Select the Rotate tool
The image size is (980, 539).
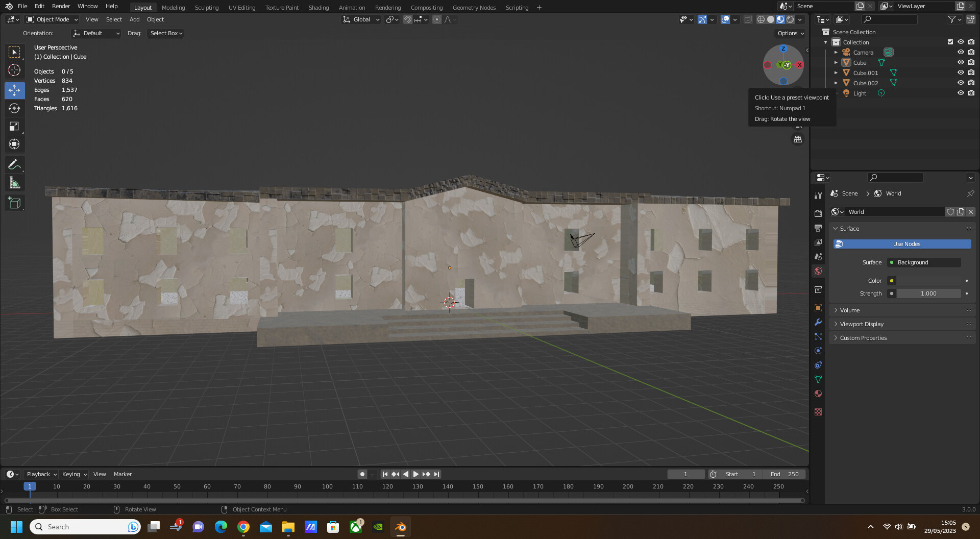coord(14,108)
